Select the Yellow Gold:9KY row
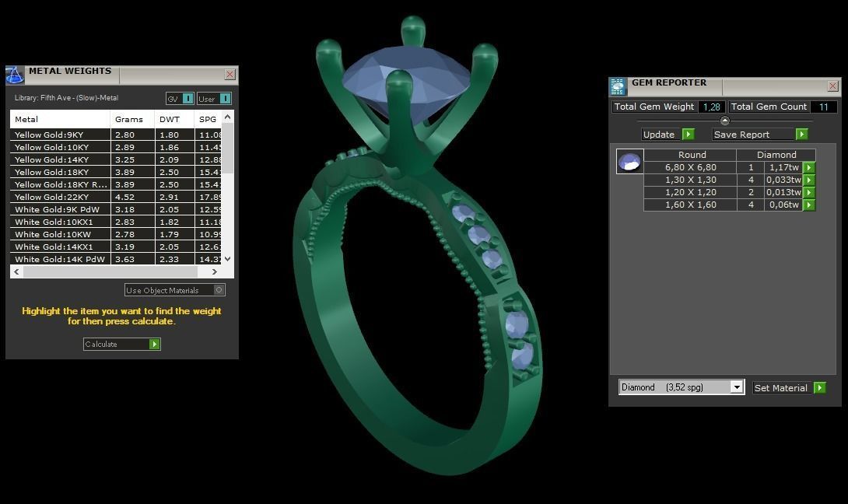The image size is (848, 504). pos(116,135)
